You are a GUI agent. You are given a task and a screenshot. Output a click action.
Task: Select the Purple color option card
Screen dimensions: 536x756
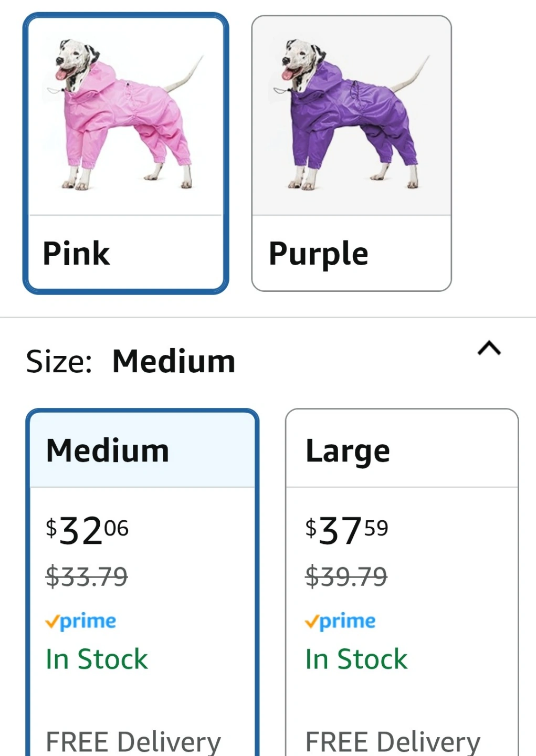[x=351, y=153]
